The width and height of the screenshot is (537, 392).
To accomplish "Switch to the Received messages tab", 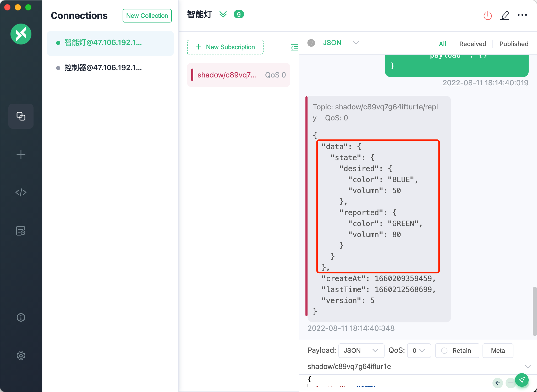I will click(473, 44).
